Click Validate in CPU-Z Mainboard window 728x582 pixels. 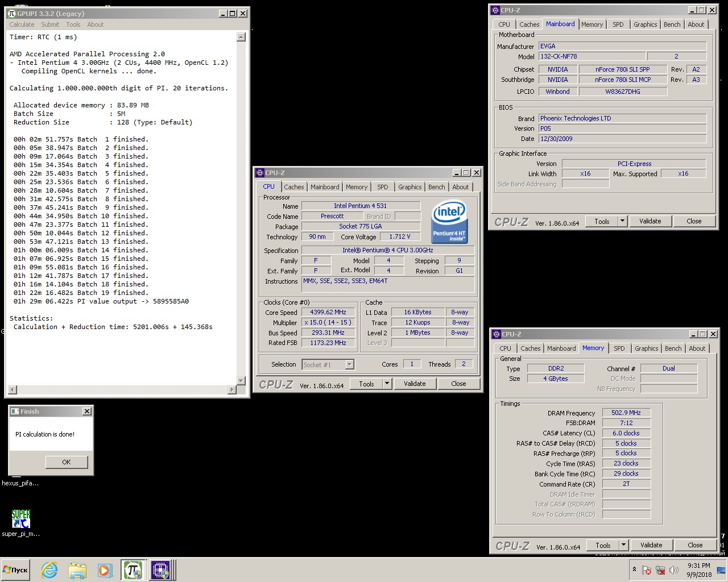[x=650, y=221]
